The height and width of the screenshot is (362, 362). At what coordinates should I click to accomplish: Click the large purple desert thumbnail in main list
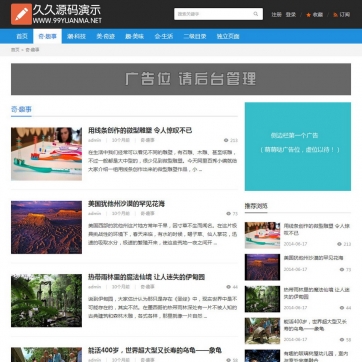pos(46,227)
